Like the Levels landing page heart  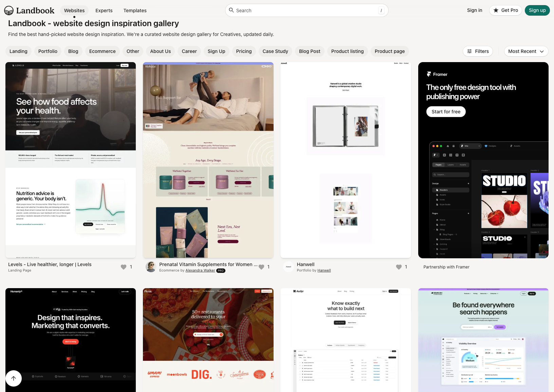pos(124,267)
